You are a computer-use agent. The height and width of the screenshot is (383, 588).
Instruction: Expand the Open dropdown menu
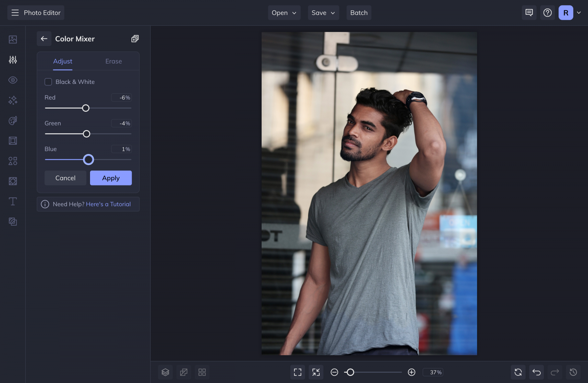[x=284, y=13]
